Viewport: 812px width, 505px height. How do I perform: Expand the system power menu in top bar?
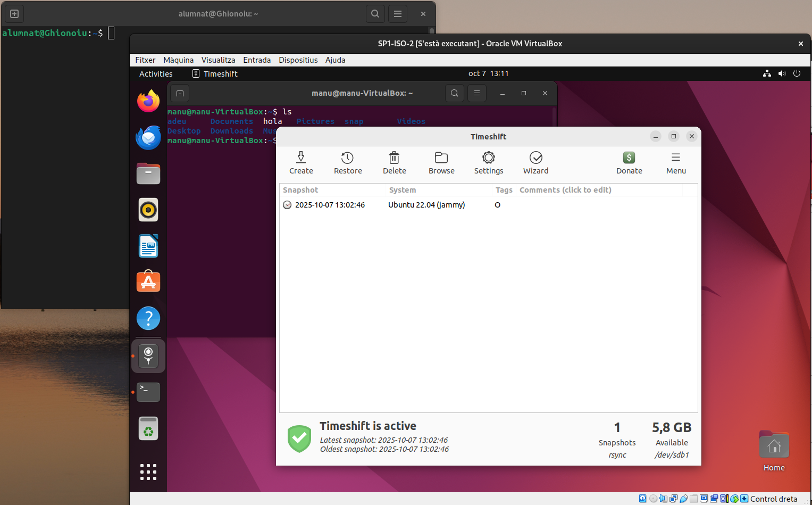pyautogui.click(x=797, y=73)
